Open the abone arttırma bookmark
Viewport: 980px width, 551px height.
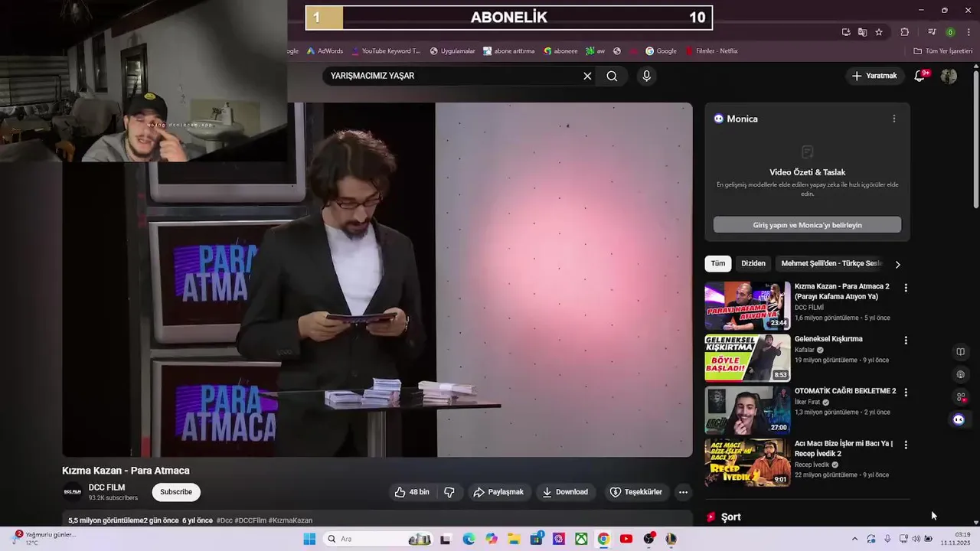point(508,51)
